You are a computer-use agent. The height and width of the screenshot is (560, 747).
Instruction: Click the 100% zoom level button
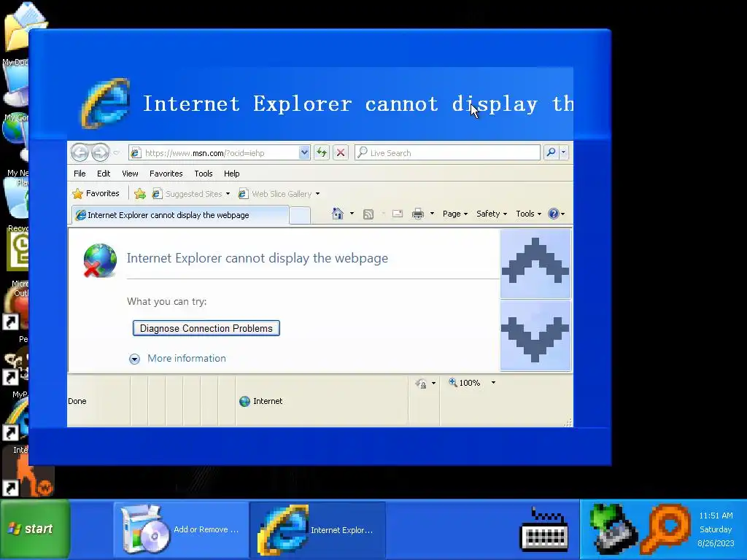465,383
